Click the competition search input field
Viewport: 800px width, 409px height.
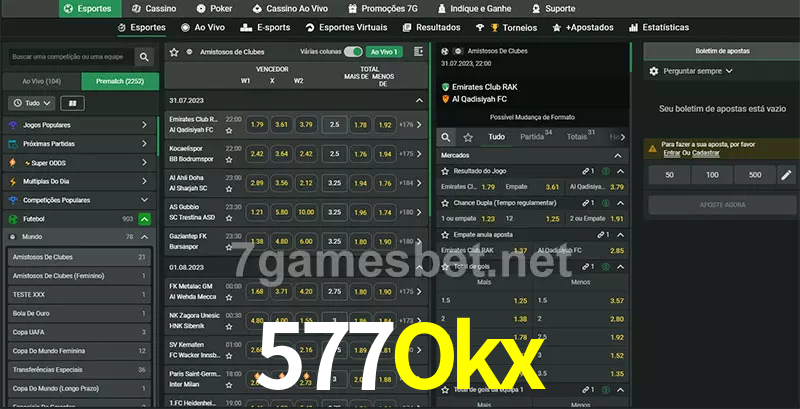[70, 57]
